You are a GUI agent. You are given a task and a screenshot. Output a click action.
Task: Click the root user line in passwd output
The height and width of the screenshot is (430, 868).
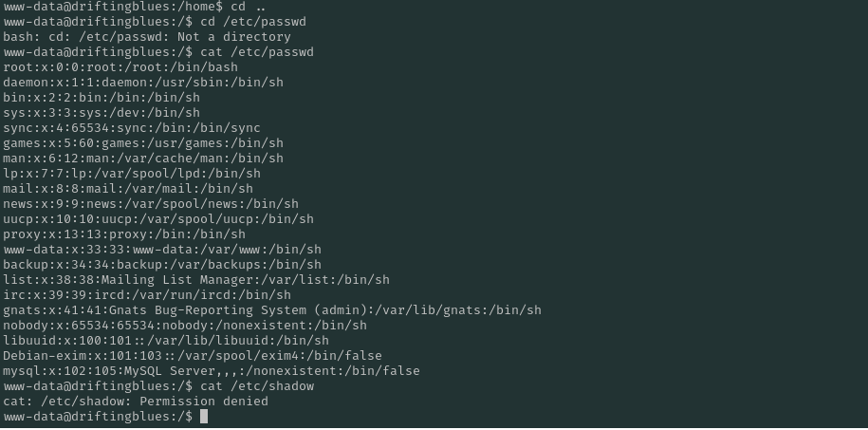click(x=120, y=67)
